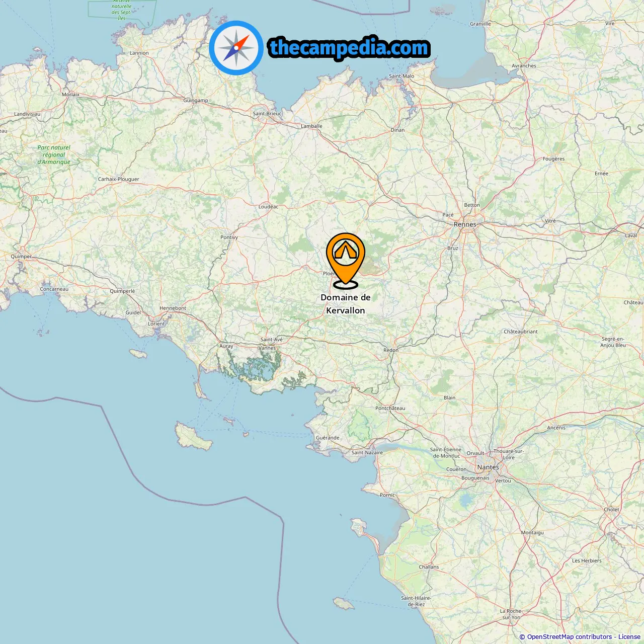644x644 pixels.
Task: Click the Nantes city label
Action: pos(488,467)
